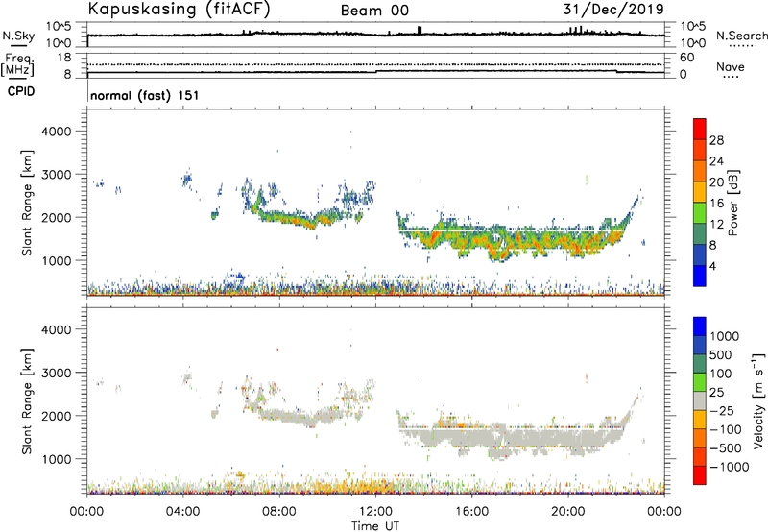The width and height of the screenshot is (768, 532).
Task: Click the 'Kapuskasing (fitACF)' title text
Action: (179, 9)
